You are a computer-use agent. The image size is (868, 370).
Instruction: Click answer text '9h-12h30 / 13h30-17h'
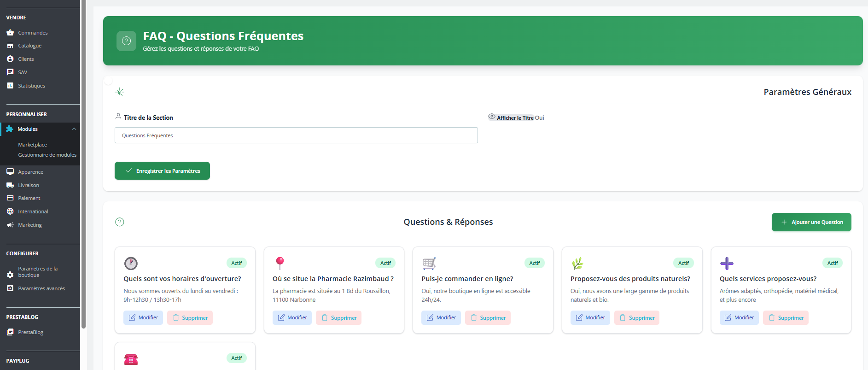pyautogui.click(x=152, y=300)
